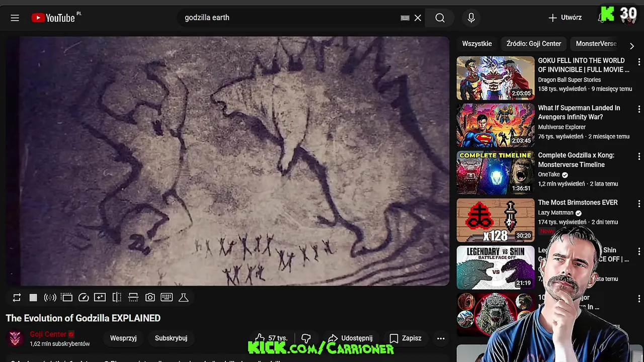Open the Superman Infinity War thumbnail
The height and width of the screenshot is (362, 644).
[x=496, y=125]
